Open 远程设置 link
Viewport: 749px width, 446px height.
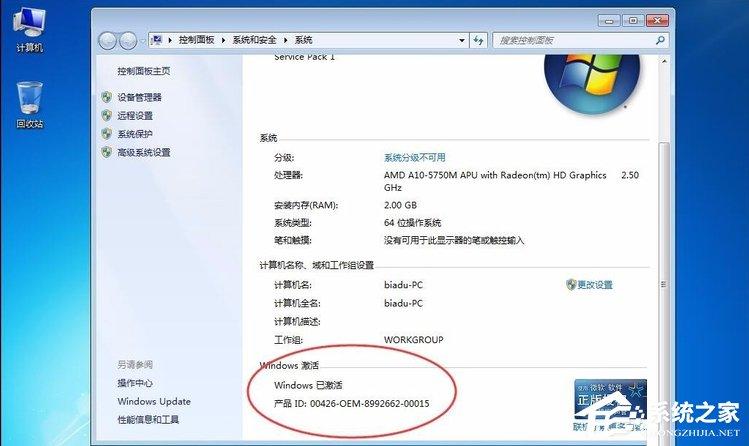pos(135,116)
